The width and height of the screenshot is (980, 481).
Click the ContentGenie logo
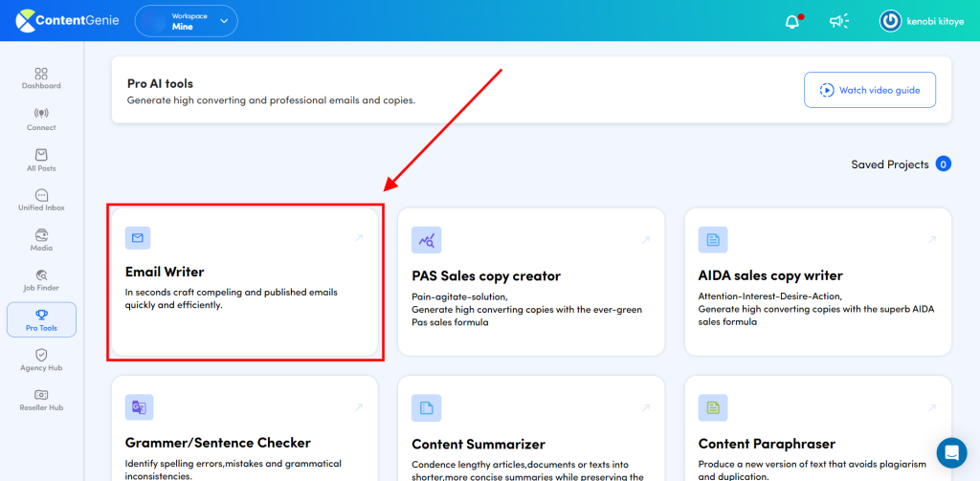click(x=67, y=21)
